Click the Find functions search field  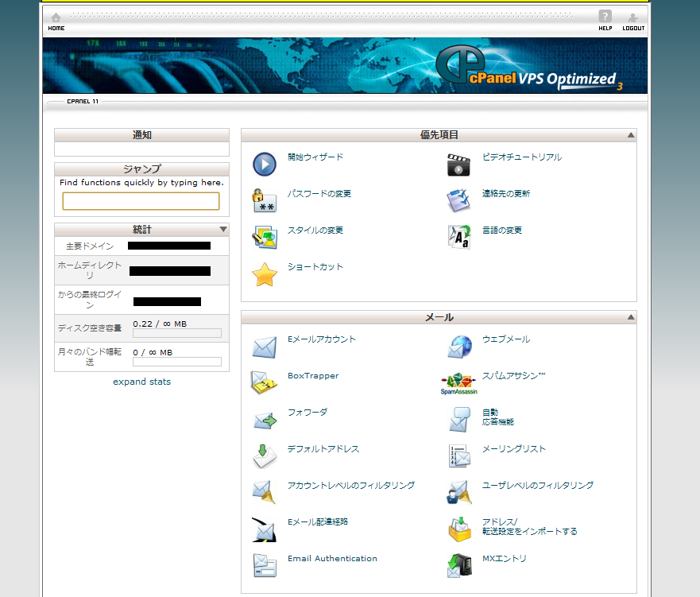[x=141, y=201]
